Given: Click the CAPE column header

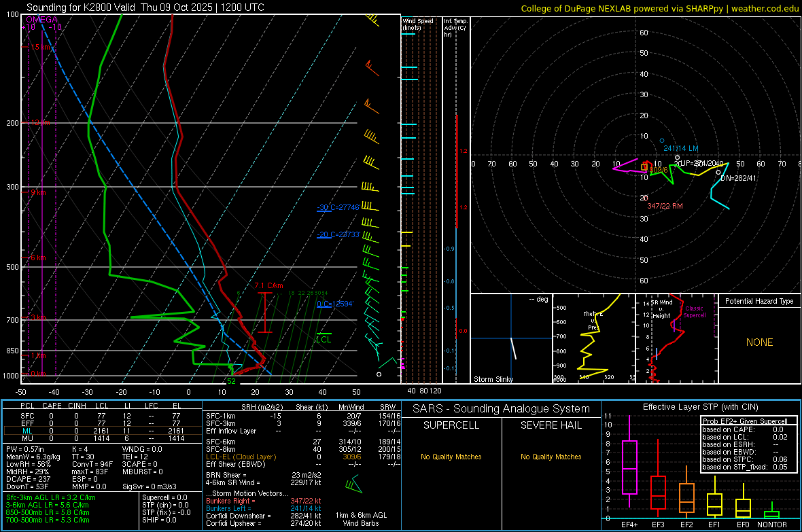Looking at the screenshot, I should click(x=52, y=406).
